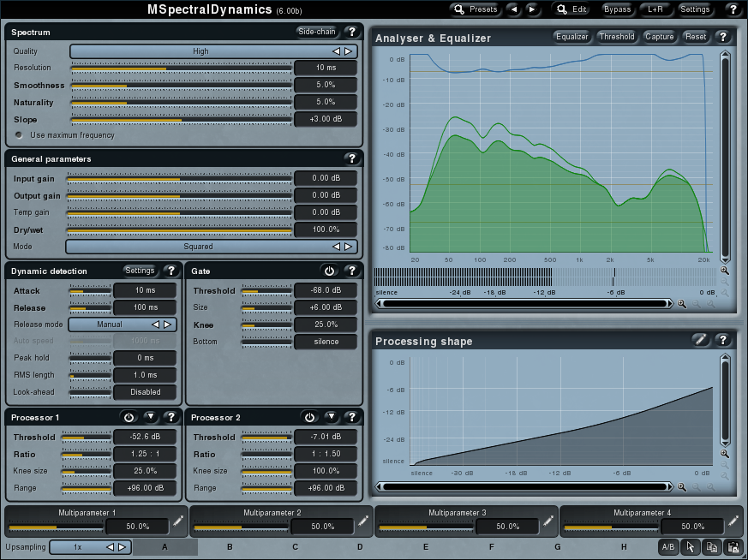The height and width of the screenshot is (560, 748).
Task: Select preset slot C
Action: [x=296, y=547]
